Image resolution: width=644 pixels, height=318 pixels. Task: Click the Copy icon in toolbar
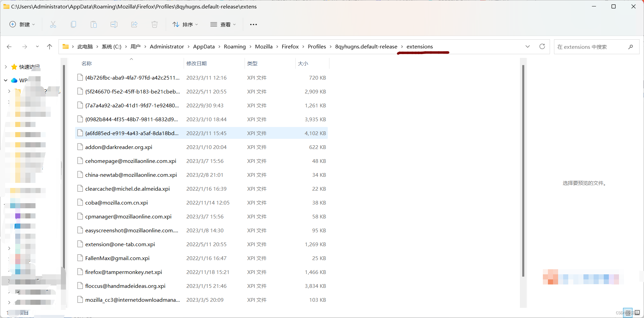73,24
